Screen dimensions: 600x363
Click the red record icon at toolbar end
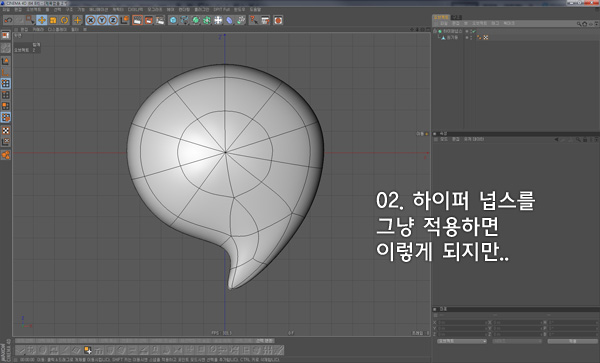[278, 20]
